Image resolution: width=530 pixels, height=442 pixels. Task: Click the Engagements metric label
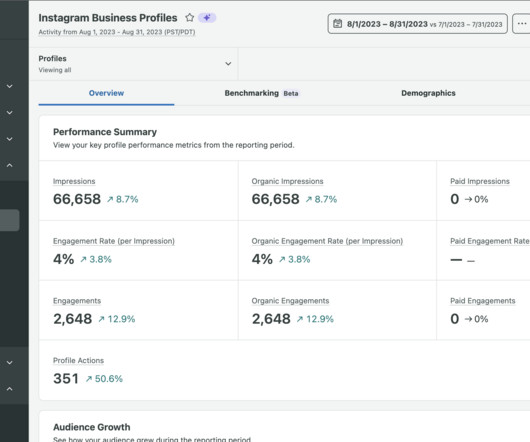(x=77, y=301)
